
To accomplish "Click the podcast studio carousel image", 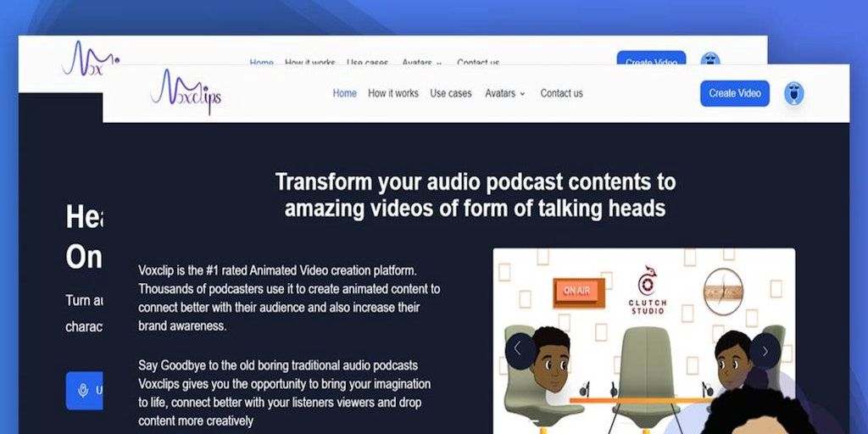I will (x=644, y=341).
